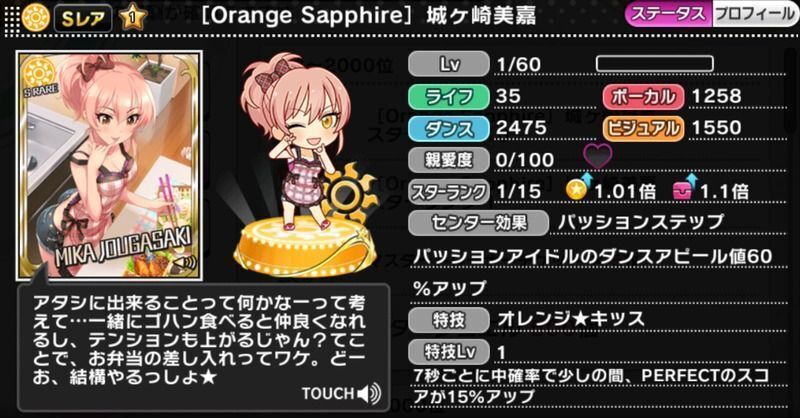Tap the 親愛度 affection label
The width and height of the screenshot is (800, 418).
449,160
